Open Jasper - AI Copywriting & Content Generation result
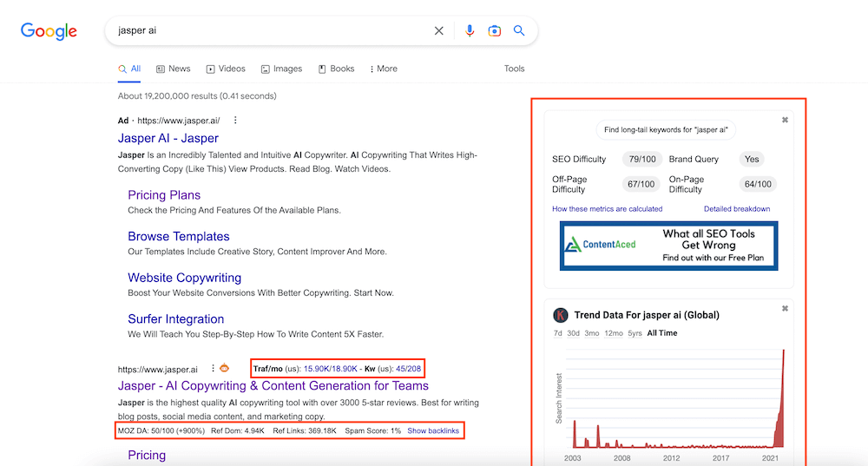The width and height of the screenshot is (868, 466). tap(273, 386)
